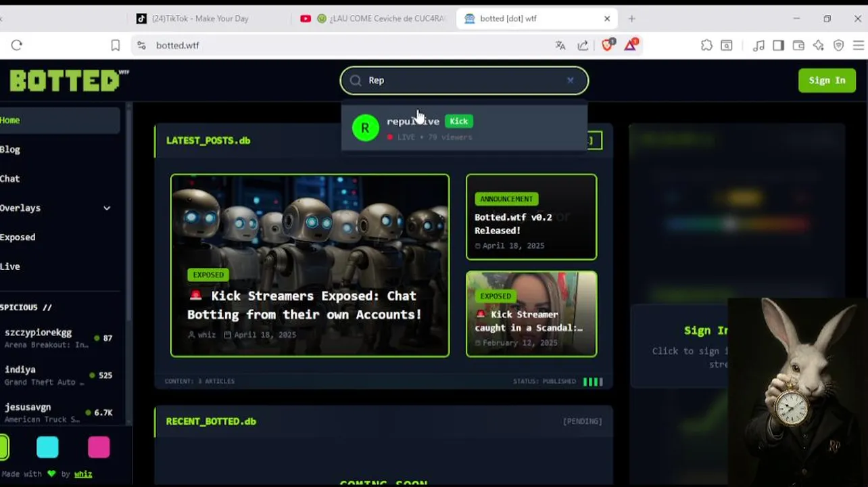Click the [PENDING] status label

[582, 421]
